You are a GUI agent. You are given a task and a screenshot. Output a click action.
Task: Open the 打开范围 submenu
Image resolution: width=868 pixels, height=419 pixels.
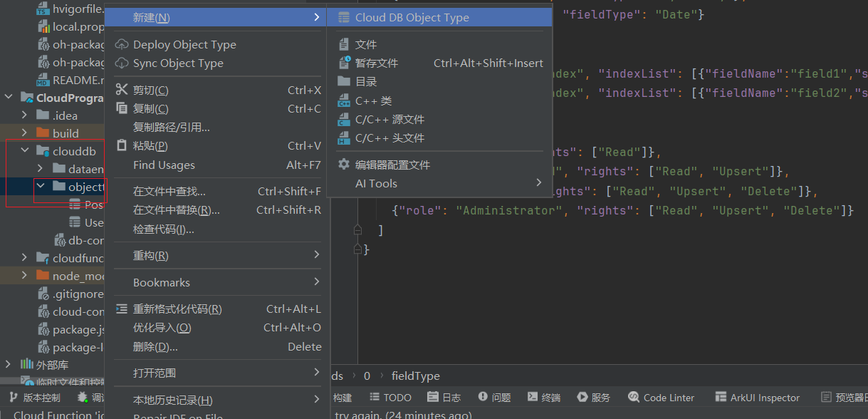(217, 373)
